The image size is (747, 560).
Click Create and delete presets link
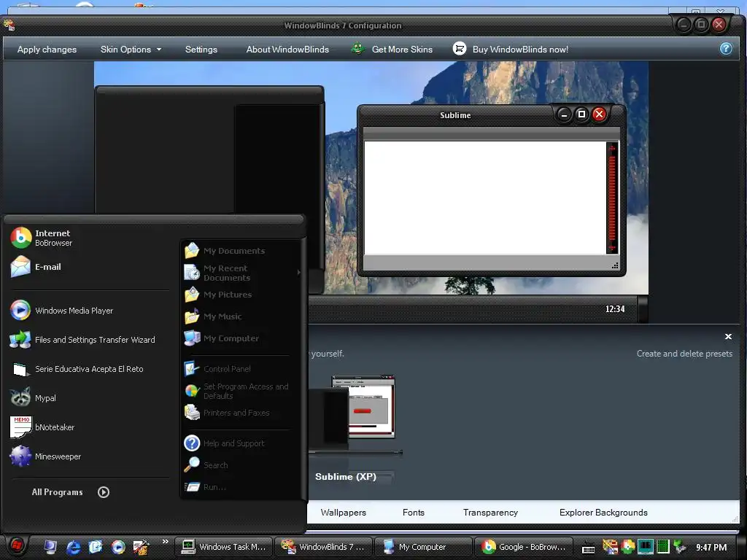point(684,354)
